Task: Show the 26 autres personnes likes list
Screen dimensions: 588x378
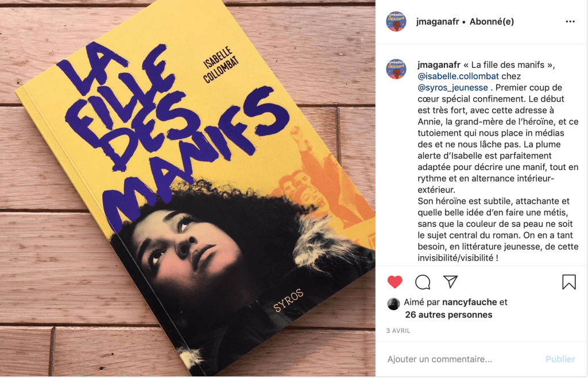Action: coord(448,315)
